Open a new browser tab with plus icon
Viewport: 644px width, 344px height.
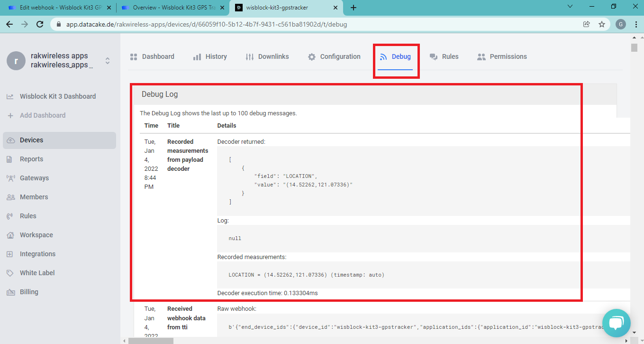click(354, 8)
